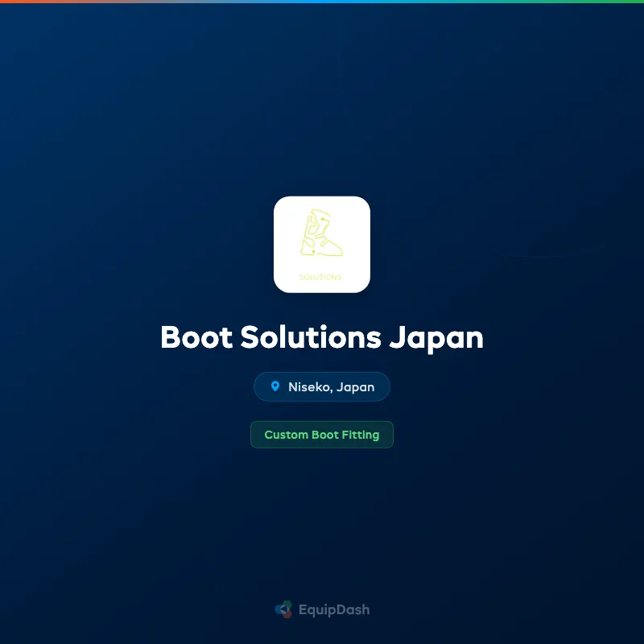Click the EquipDash multicolor logo icon
Viewport: 644px width, 644px height.
tap(283, 609)
